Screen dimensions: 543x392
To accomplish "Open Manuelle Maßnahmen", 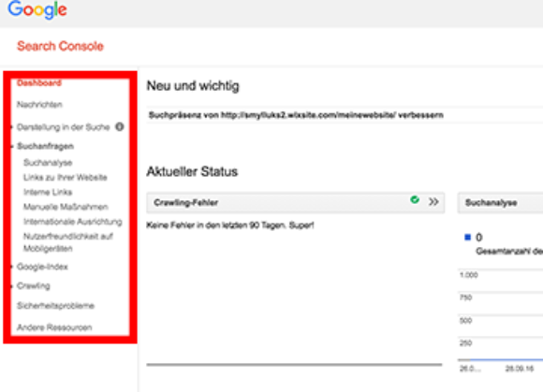I will (66, 207).
